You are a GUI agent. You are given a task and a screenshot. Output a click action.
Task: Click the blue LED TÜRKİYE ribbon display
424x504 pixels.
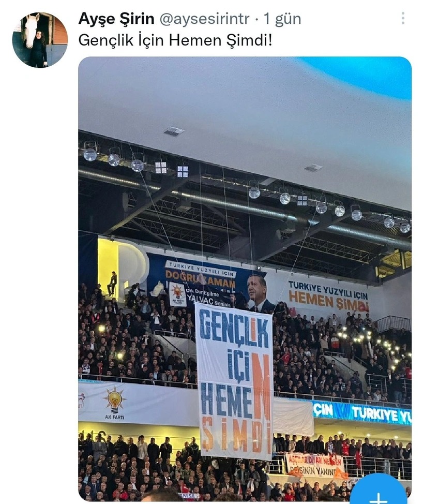[x=361, y=412]
